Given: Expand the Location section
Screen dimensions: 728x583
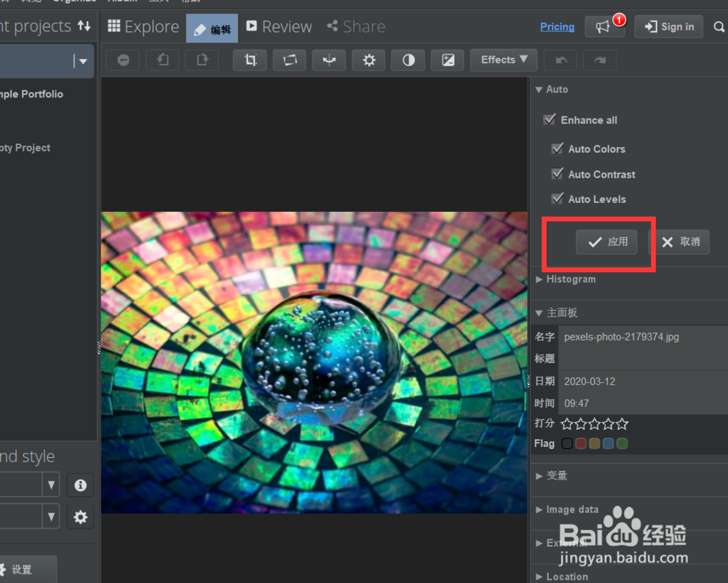Looking at the screenshot, I should (x=539, y=577).
